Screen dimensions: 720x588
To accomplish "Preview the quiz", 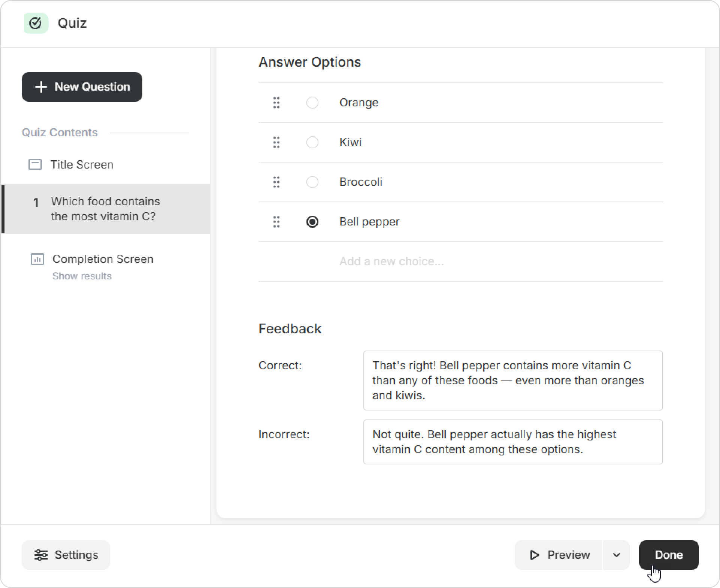I will [559, 555].
